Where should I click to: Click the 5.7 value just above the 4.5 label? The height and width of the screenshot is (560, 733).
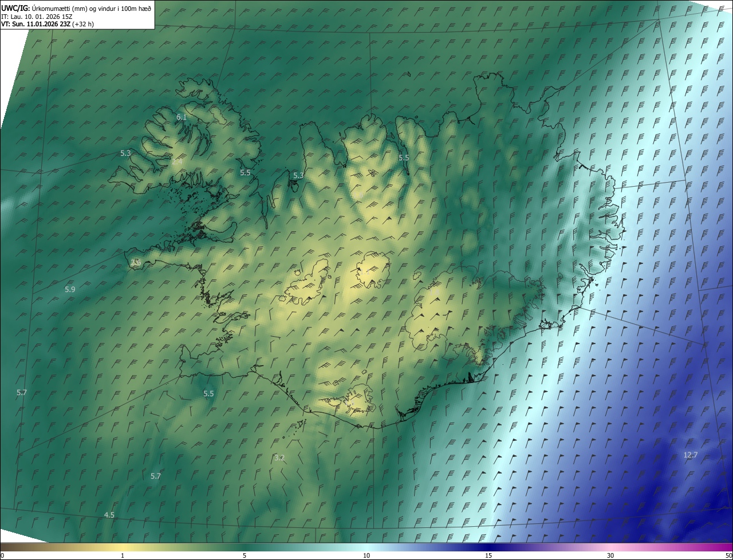(156, 476)
